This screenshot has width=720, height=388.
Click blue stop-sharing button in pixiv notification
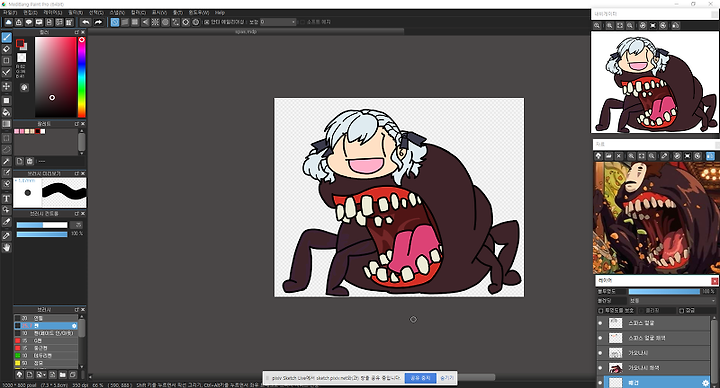[x=420, y=378]
